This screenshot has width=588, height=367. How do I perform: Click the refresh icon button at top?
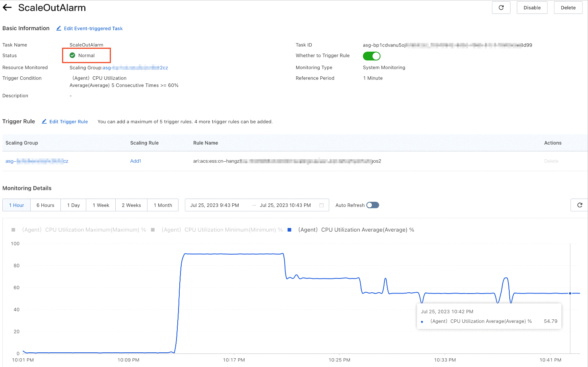501,8
